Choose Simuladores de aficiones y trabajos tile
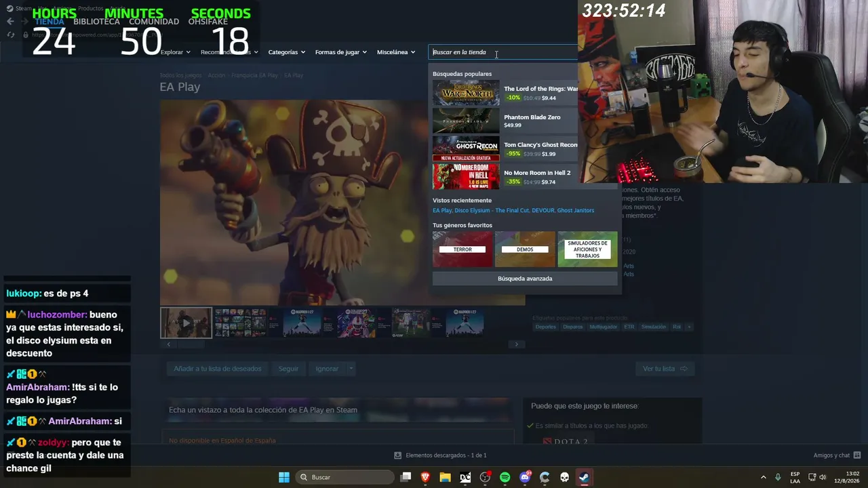 click(587, 249)
